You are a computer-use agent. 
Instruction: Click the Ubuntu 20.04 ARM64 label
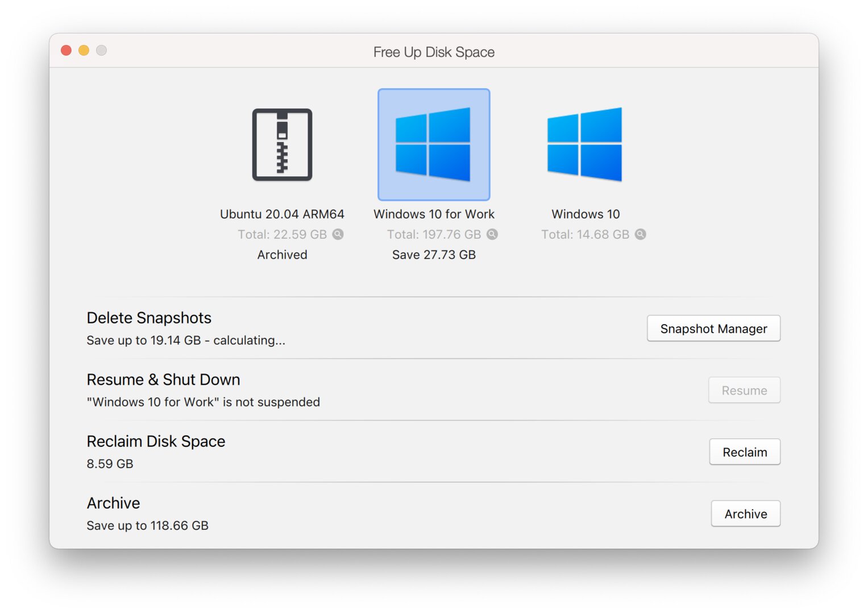pos(282,214)
